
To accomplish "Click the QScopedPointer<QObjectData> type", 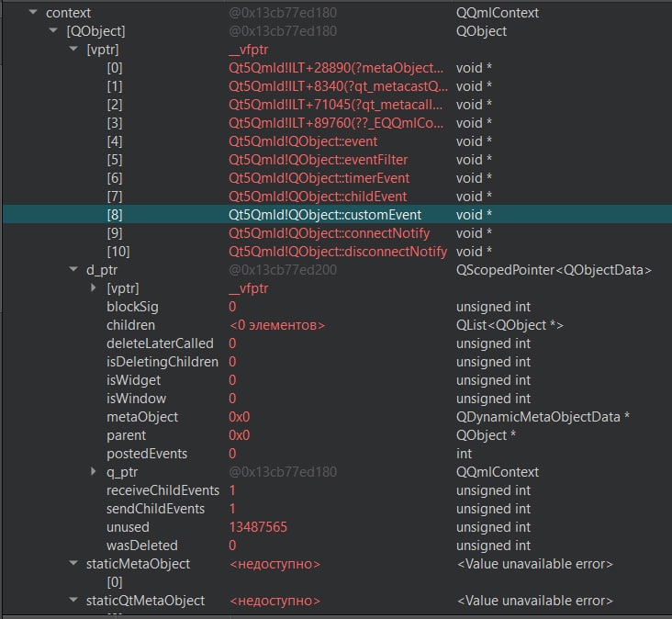I will (554, 270).
